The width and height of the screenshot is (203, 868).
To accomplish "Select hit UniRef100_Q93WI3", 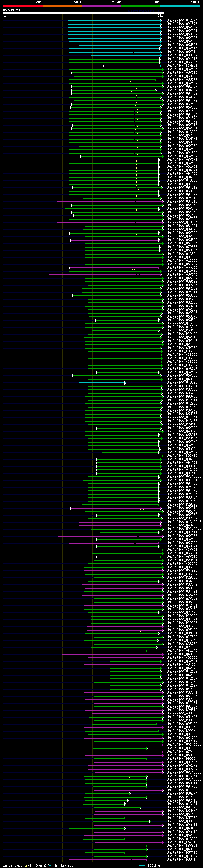I will point(182,466).
